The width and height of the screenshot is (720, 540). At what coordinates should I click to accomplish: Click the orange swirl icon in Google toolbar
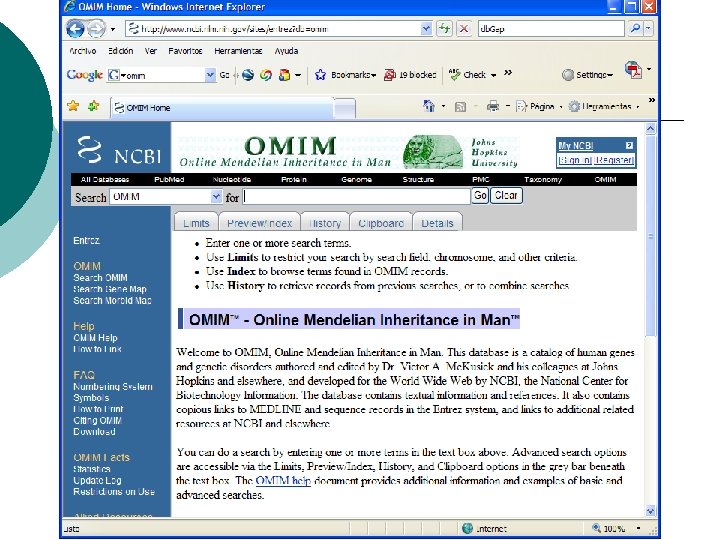pos(266,75)
